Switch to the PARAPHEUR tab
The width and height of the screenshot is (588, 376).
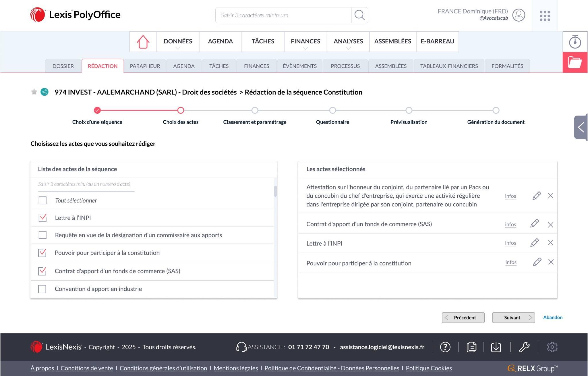tap(145, 66)
